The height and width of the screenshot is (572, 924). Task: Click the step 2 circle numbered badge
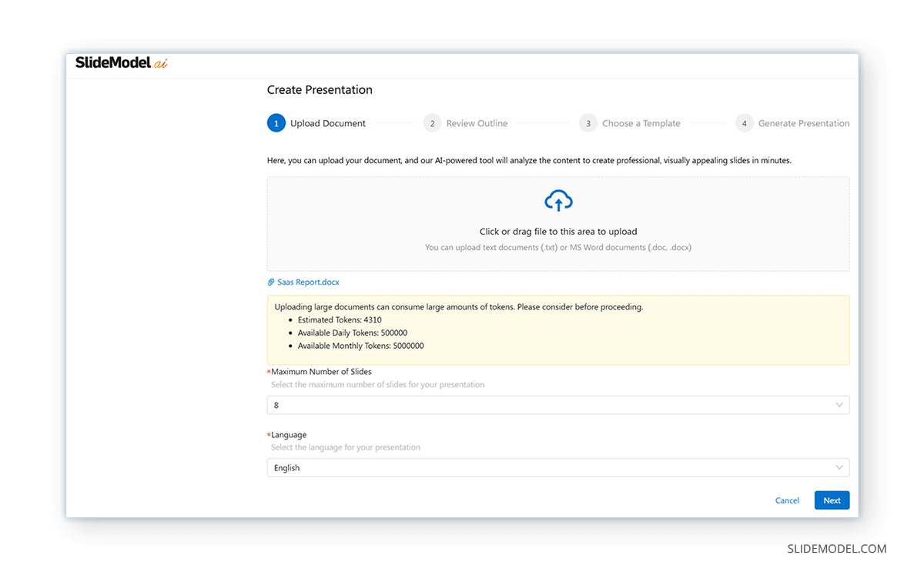(x=432, y=122)
